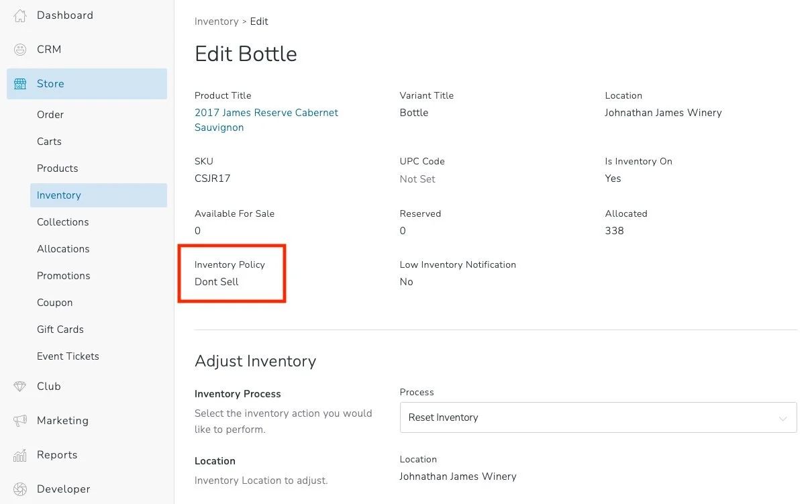Open the Promotions menu item
The image size is (812, 504).
point(63,276)
